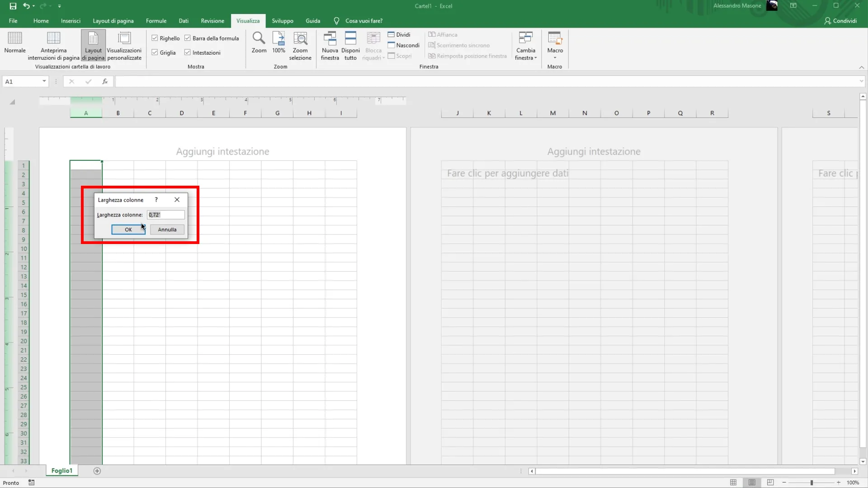The image size is (868, 488).
Task: Disable Barra della formula checkbox
Action: [188, 38]
